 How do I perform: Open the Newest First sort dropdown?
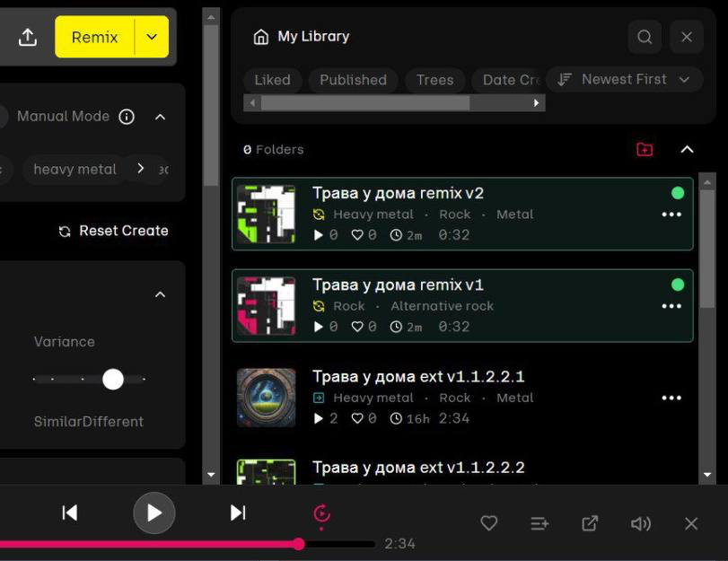pos(624,79)
